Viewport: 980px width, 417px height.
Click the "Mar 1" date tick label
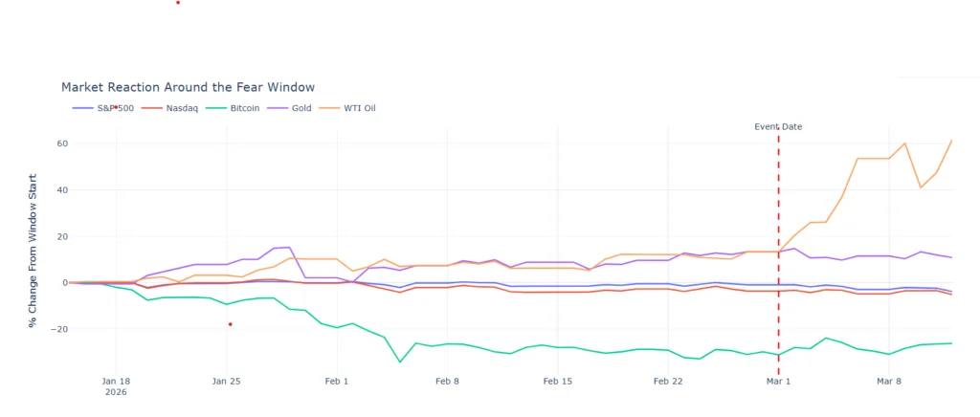tap(778, 381)
